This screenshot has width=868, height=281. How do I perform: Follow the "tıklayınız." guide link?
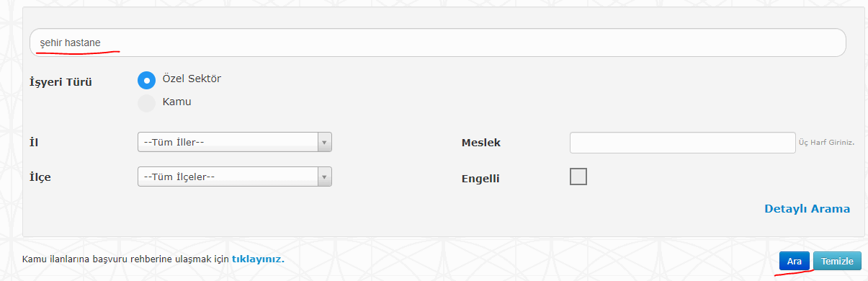click(x=258, y=259)
